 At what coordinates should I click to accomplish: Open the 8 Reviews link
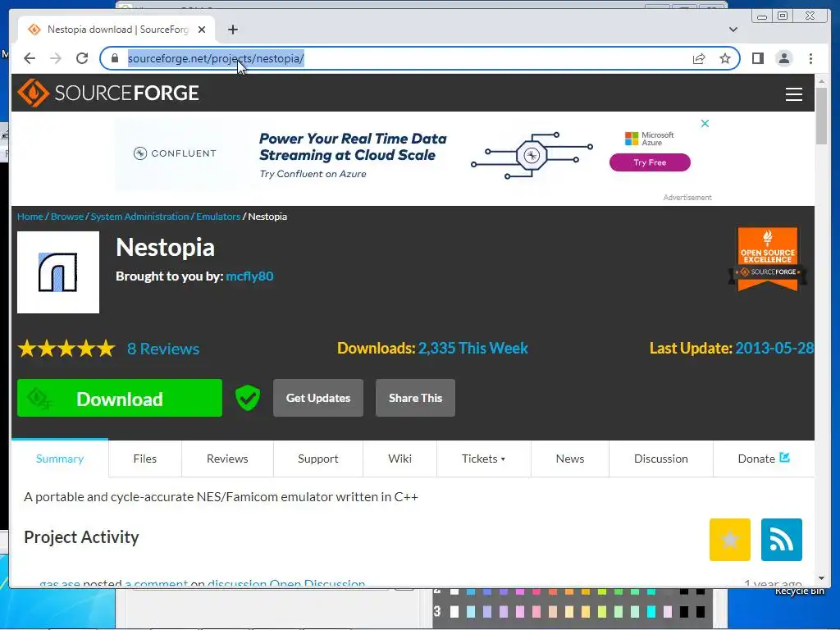163,349
